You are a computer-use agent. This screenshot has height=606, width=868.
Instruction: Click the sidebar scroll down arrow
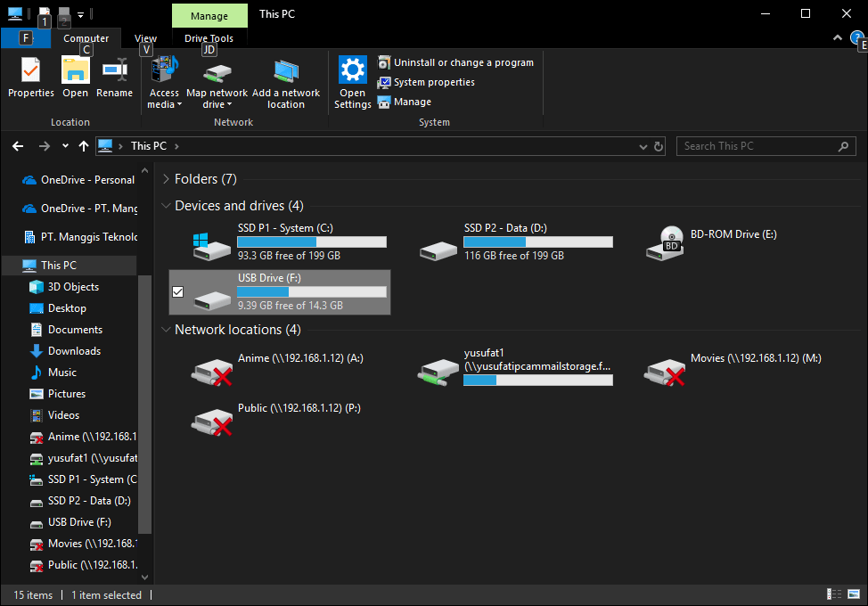[x=145, y=577]
